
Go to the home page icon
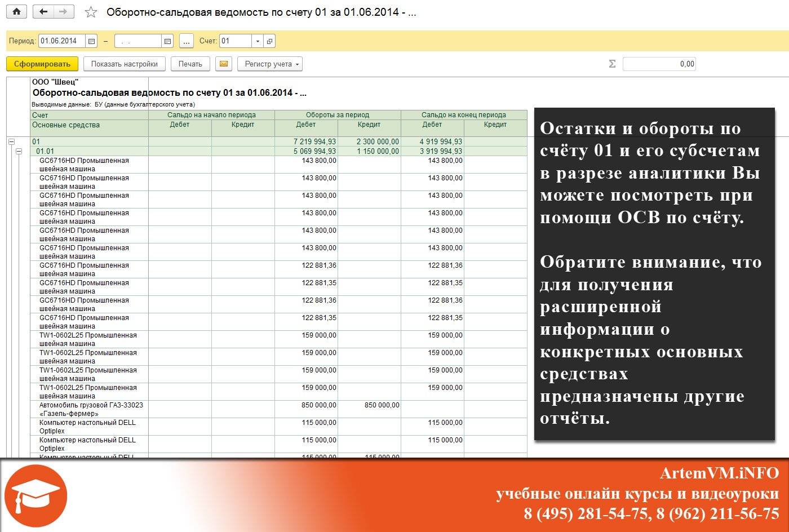coord(16,11)
